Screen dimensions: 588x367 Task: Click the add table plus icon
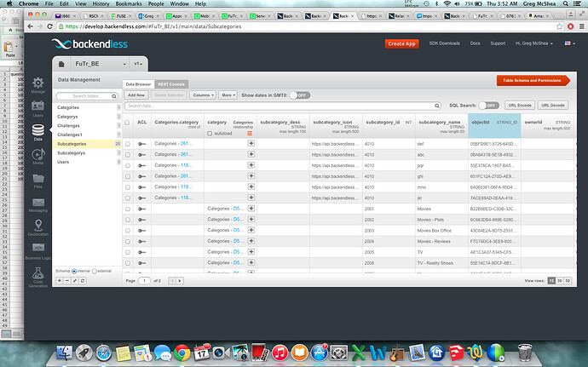pyautogui.click(x=60, y=280)
